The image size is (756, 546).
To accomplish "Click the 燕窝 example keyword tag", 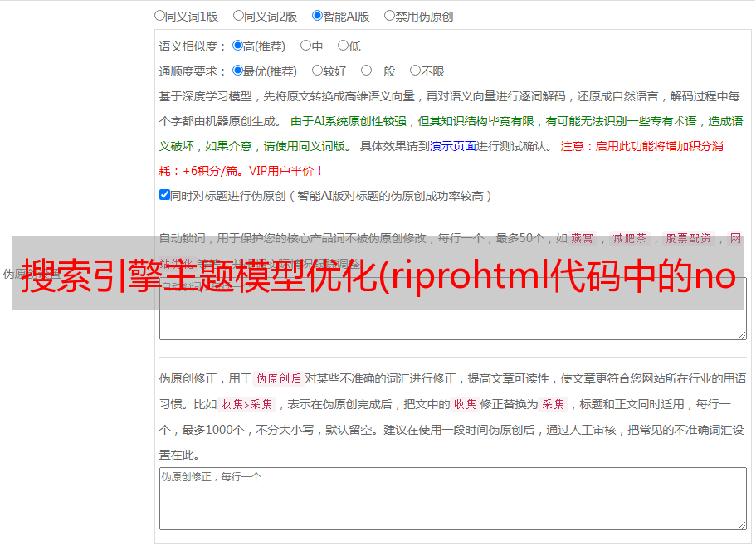I will click(x=583, y=238).
